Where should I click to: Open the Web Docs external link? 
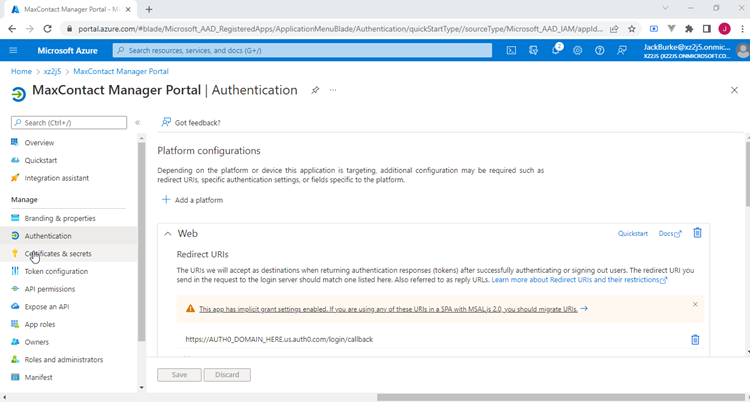click(670, 234)
